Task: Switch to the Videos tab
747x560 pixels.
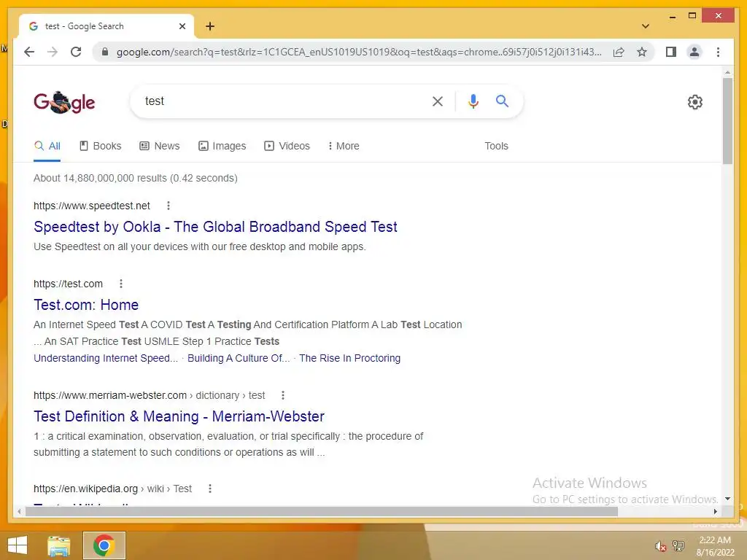Action: [287, 146]
